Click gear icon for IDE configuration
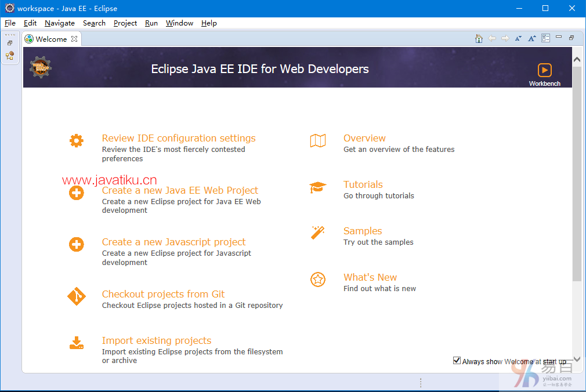Viewport: 586px width, 392px height. 76,140
